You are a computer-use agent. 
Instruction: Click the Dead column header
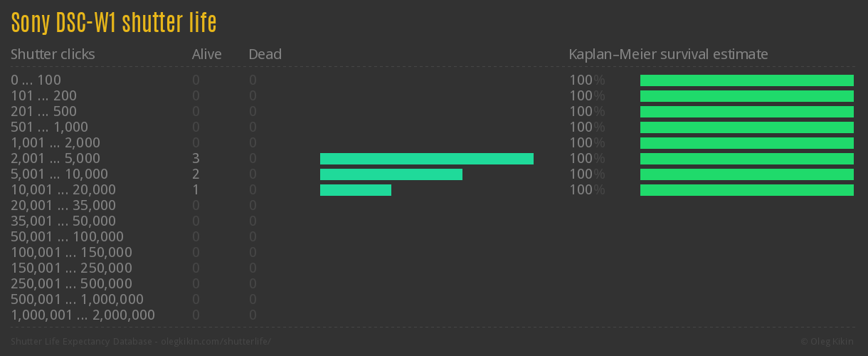[265, 54]
